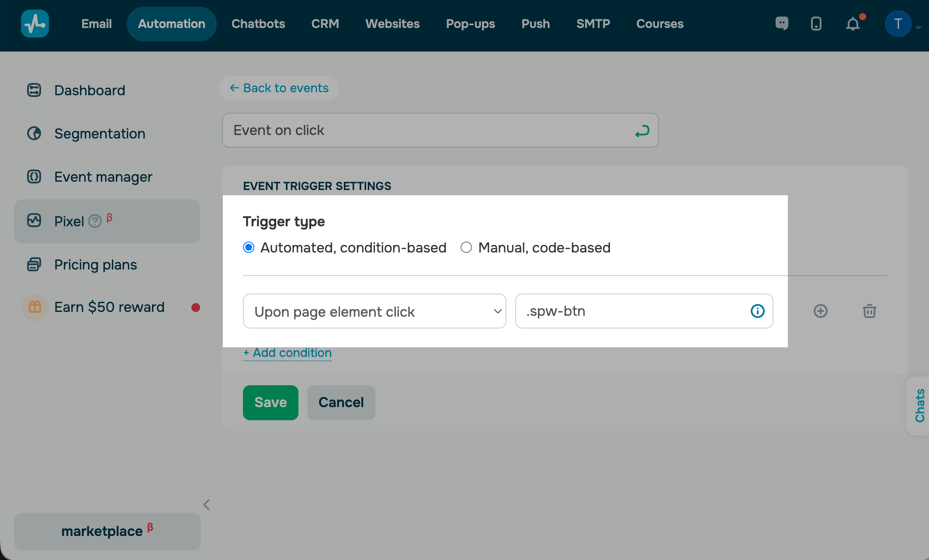Switch to the Chatbots tab

tap(258, 24)
